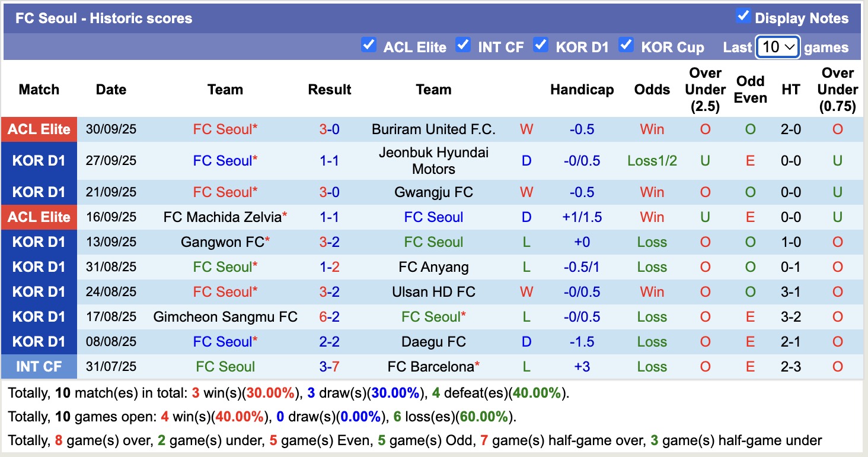Click the Handicap column header
The height and width of the screenshot is (457, 868).
(x=582, y=90)
